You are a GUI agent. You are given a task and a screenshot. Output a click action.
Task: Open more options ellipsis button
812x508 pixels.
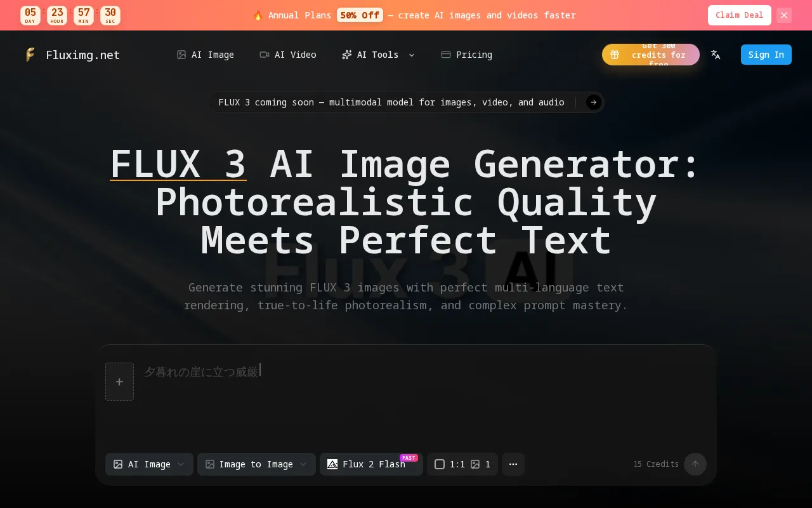pos(513,464)
